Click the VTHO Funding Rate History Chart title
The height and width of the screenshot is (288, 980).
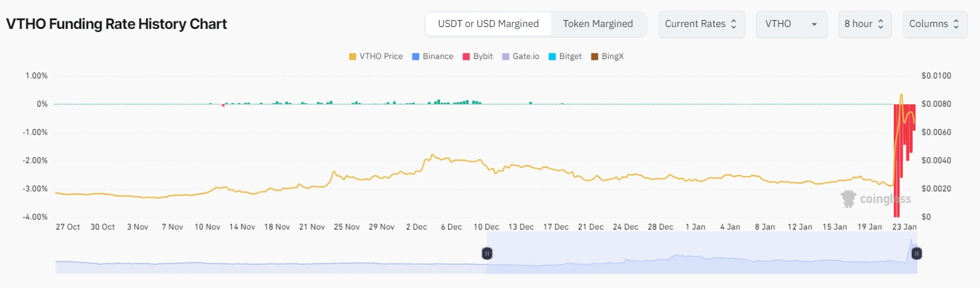click(116, 24)
